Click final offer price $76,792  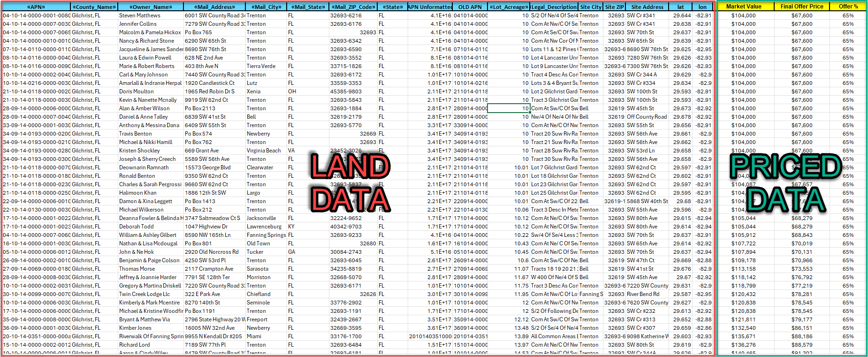(x=802, y=277)
